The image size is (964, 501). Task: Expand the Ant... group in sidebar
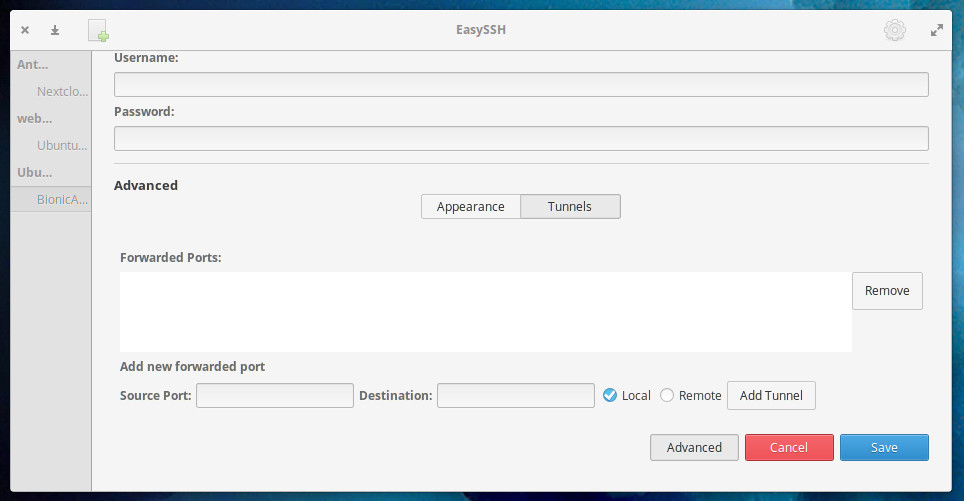click(33, 65)
